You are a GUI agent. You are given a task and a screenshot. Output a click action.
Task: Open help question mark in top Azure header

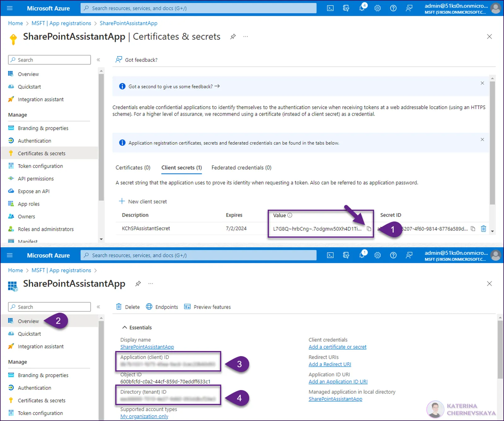[393, 8]
